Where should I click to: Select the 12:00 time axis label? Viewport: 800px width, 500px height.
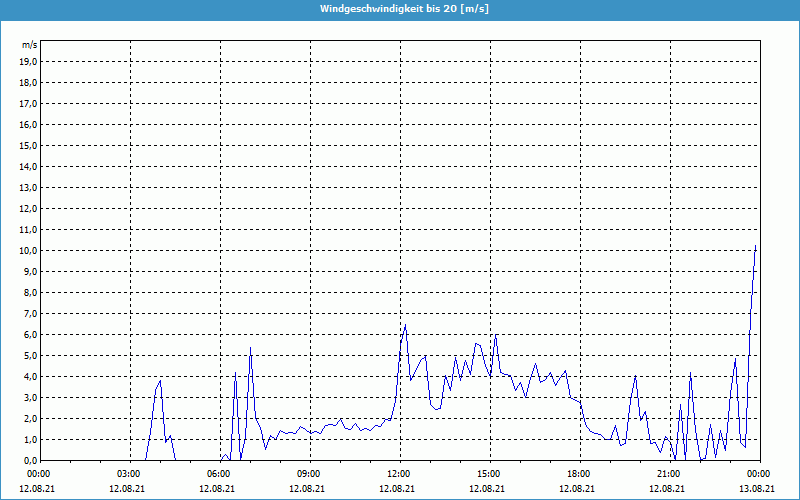pos(398,473)
